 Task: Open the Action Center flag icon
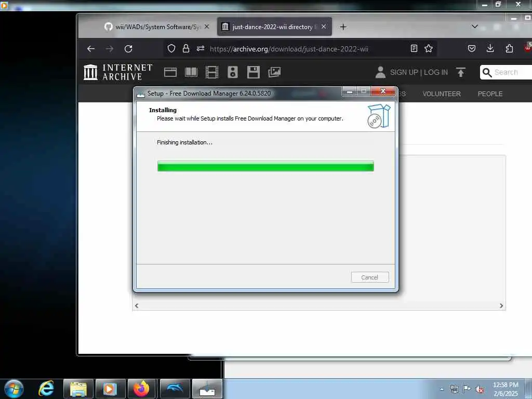pyautogui.click(x=467, y=389)
